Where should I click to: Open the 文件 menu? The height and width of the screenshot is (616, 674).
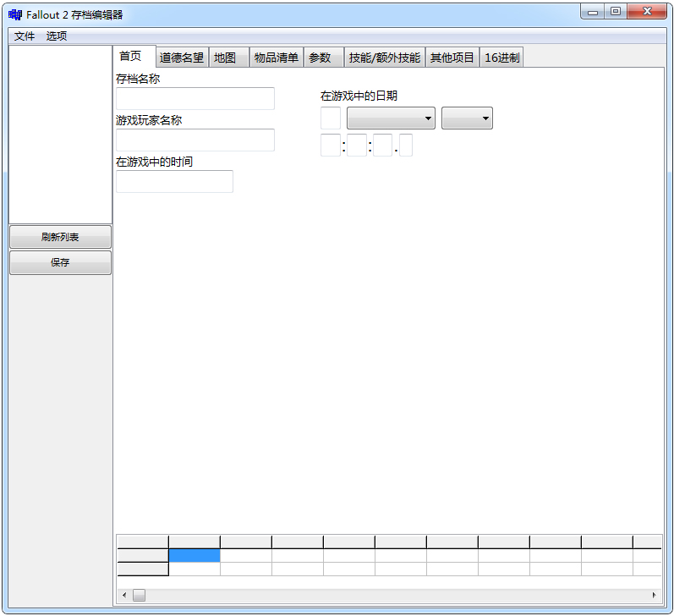click(25, 36)
